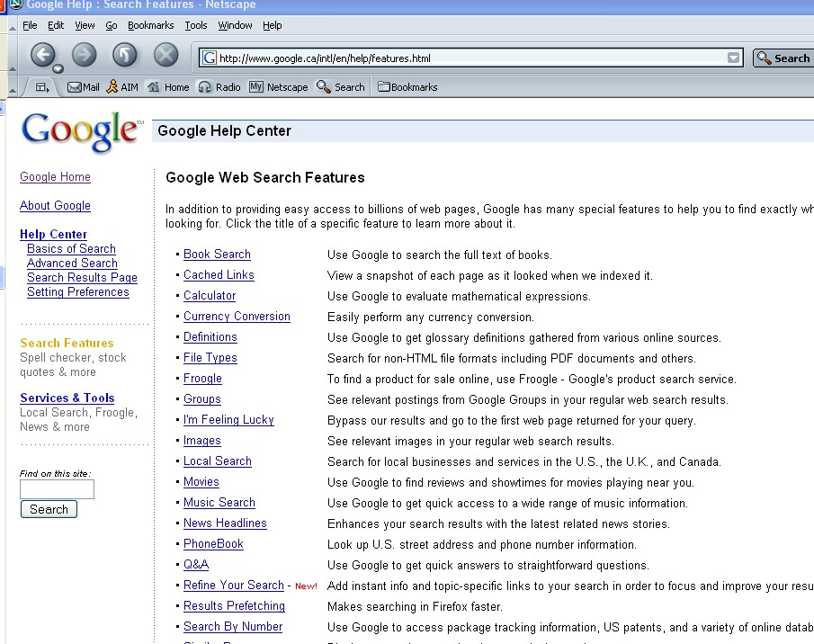
Task: Click the Search magnifier in personal toolbar
Action: (341, 87)
